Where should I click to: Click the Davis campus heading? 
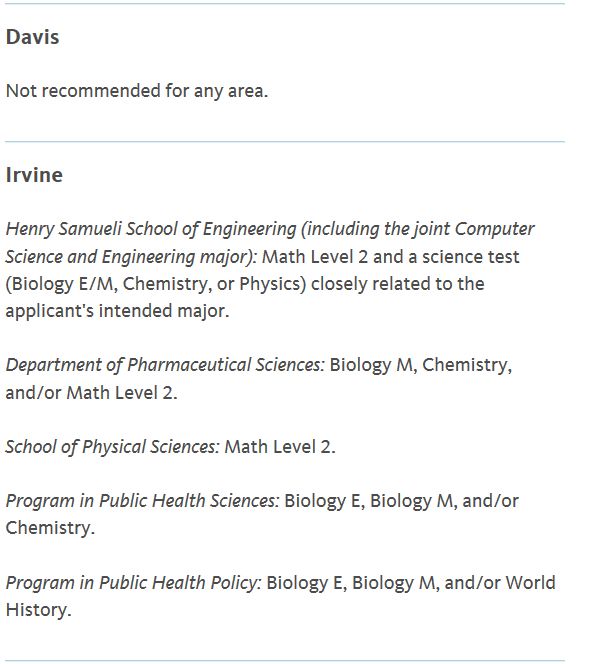(x=33, y=37)
